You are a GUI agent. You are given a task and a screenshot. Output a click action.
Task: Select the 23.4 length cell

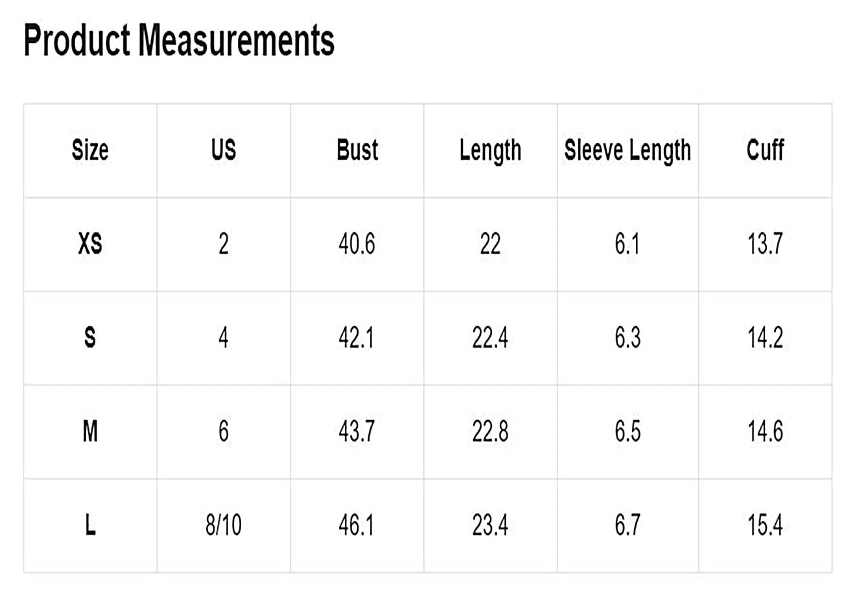(490, 525)
